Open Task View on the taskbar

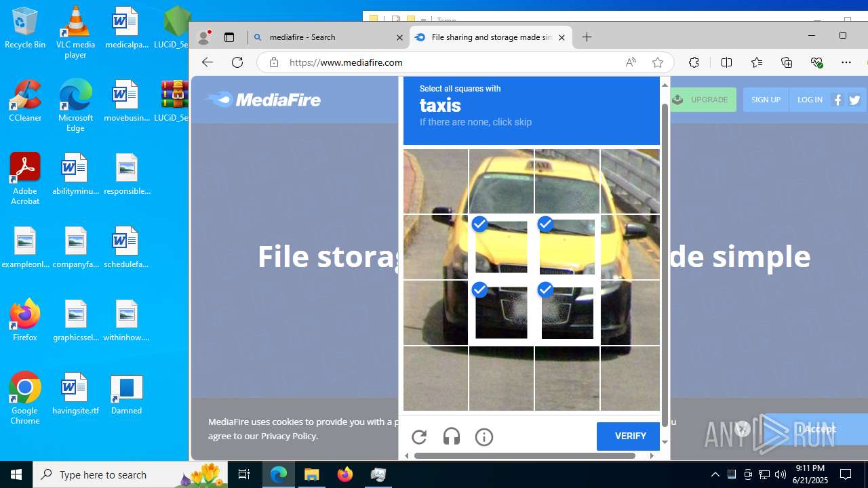tap(244, 474)
